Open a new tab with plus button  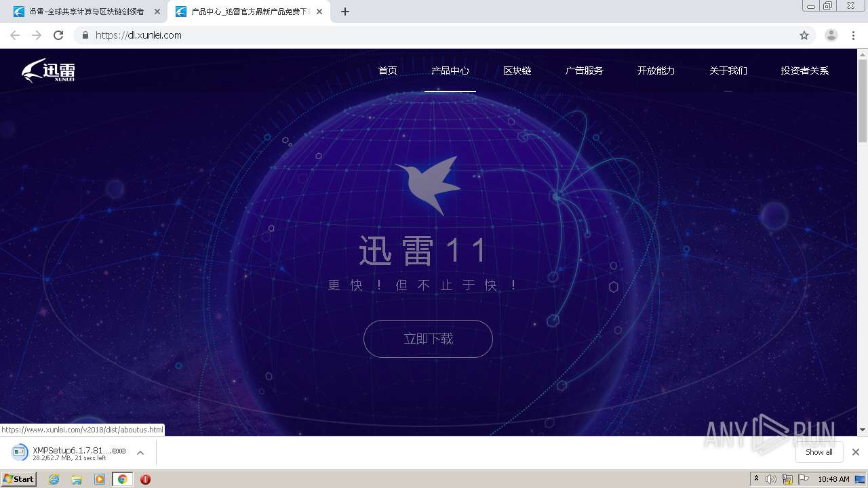(x=345, y=12)
